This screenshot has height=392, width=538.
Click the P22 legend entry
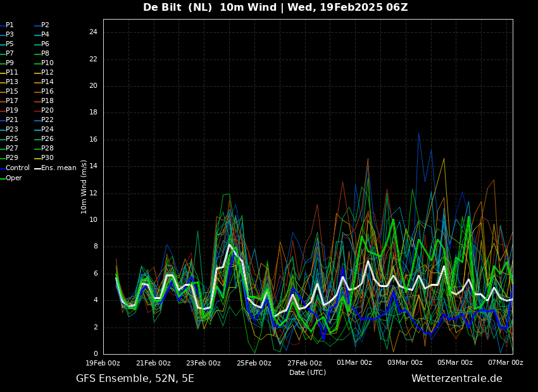(44, 120)
